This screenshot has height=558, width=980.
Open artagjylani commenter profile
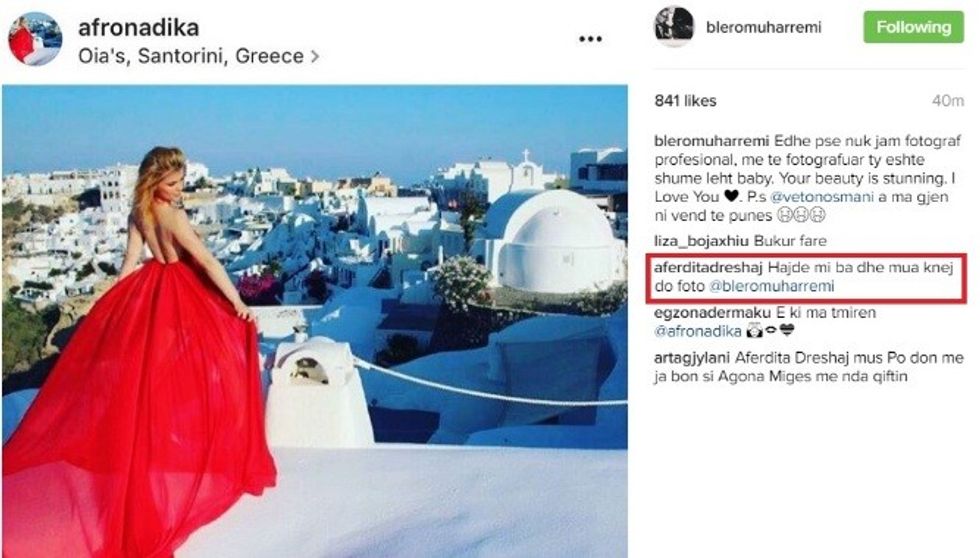click(692, 358)
